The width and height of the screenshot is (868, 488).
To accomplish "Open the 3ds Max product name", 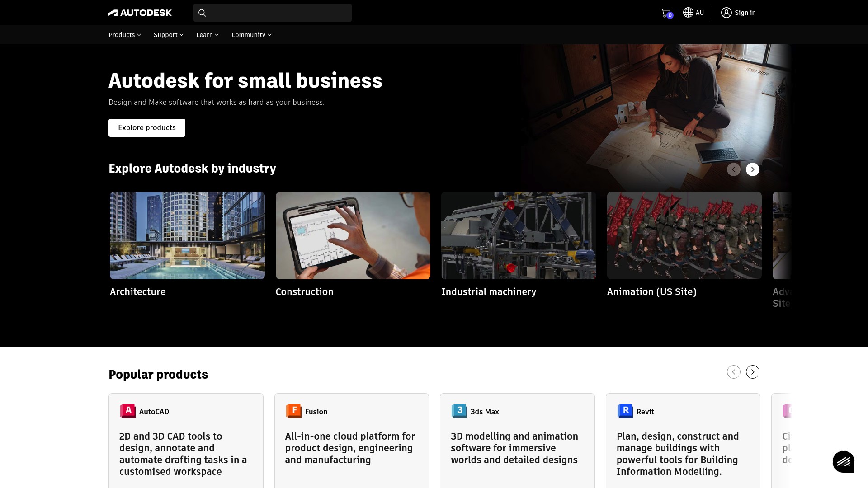I will [485, 412].
